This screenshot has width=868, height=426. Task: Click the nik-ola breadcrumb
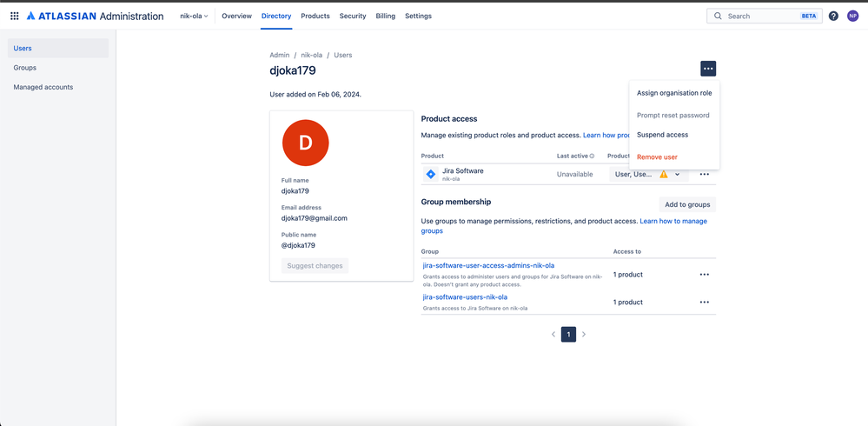tap(312, 55)
